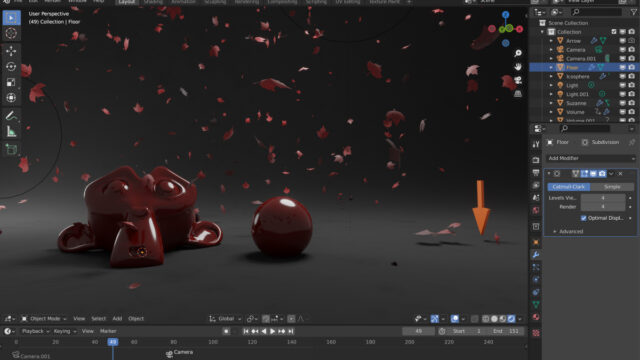The width and height of the screenshot is (640, 360).
Task: Open the Object Mode dropdown
Action: point(44,319)
